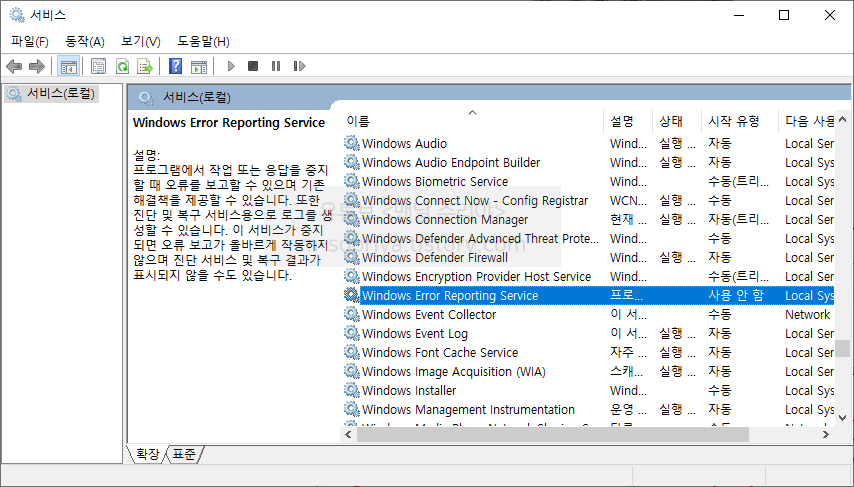
Task: Click the horizontal scrollbar thumb
Action: (553, 434)
